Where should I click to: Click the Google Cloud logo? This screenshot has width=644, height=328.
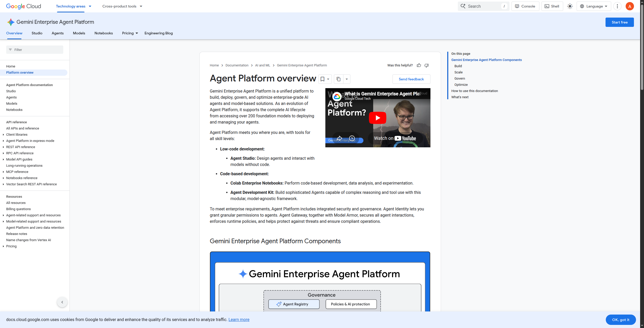(x=23, y=6)
